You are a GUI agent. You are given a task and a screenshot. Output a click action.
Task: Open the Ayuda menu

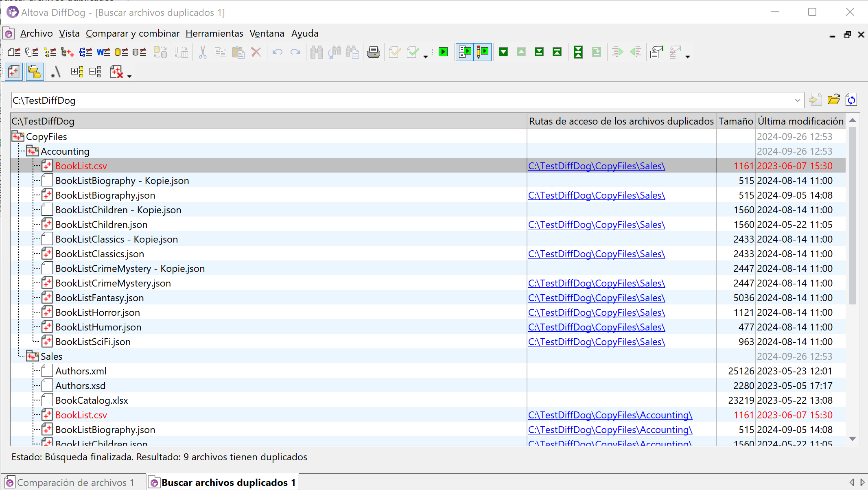point(305,33)
